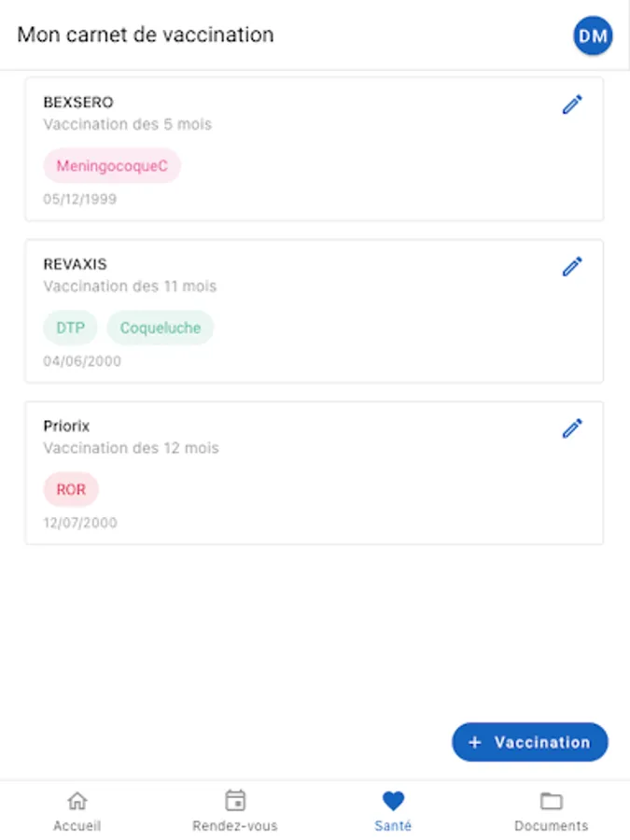Tap the Documents folder icon

click(552, 801)
